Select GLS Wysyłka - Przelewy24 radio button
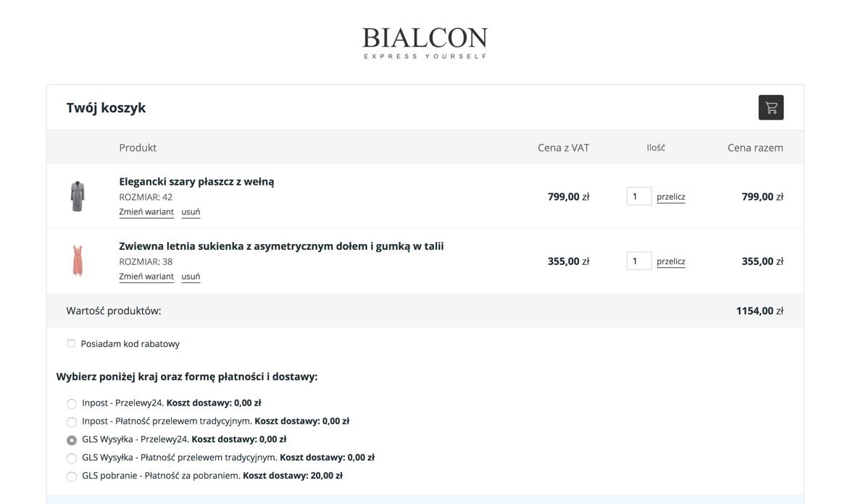 72,440
